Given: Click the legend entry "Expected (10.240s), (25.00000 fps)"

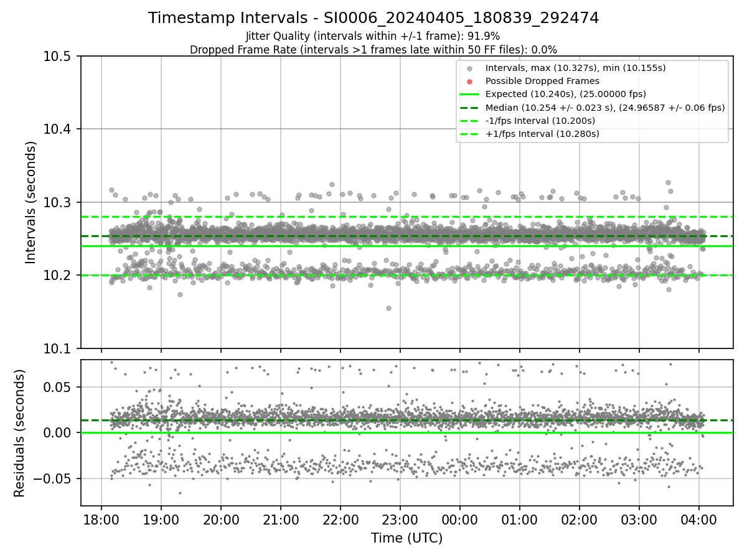Looking at the screenshot, I should click(x=566, y=94).
